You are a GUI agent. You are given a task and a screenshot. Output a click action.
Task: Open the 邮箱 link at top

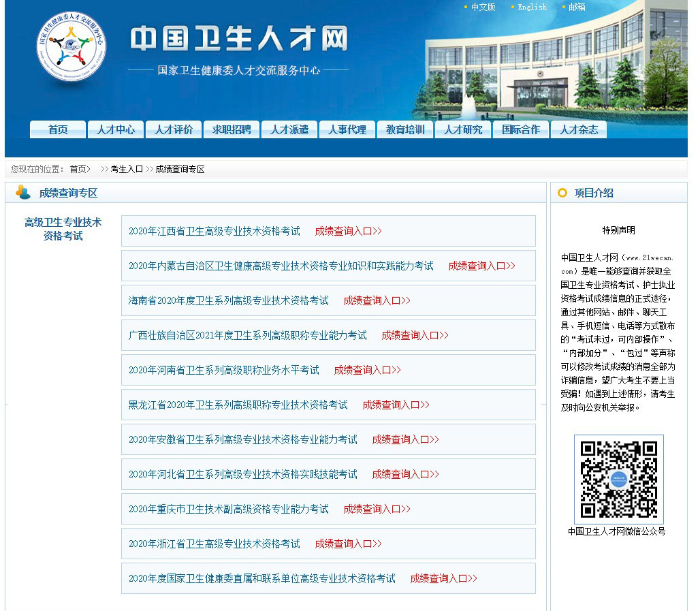577,7
